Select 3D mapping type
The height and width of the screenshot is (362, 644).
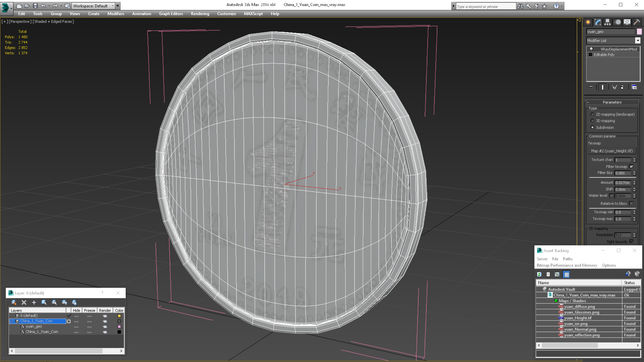pos(592,121)
